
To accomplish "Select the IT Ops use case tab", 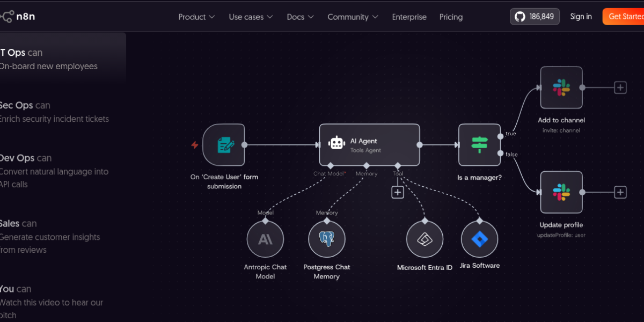I will pos(63,59).
